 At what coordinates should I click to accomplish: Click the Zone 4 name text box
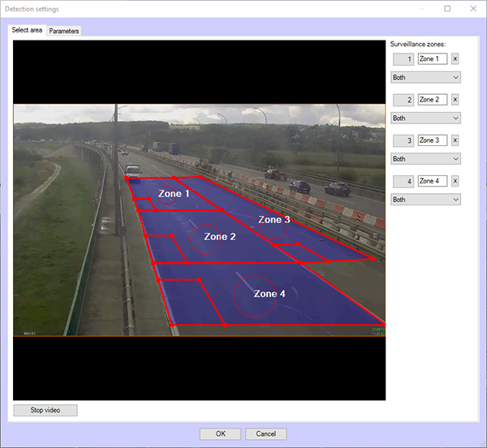pyautogui.click(x=432, y=181)
